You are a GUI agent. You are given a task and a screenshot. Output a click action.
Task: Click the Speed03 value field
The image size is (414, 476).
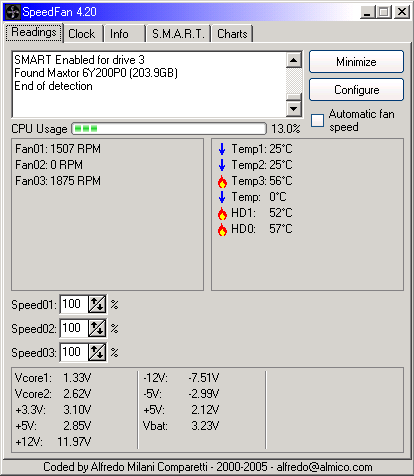coord(74,352)
